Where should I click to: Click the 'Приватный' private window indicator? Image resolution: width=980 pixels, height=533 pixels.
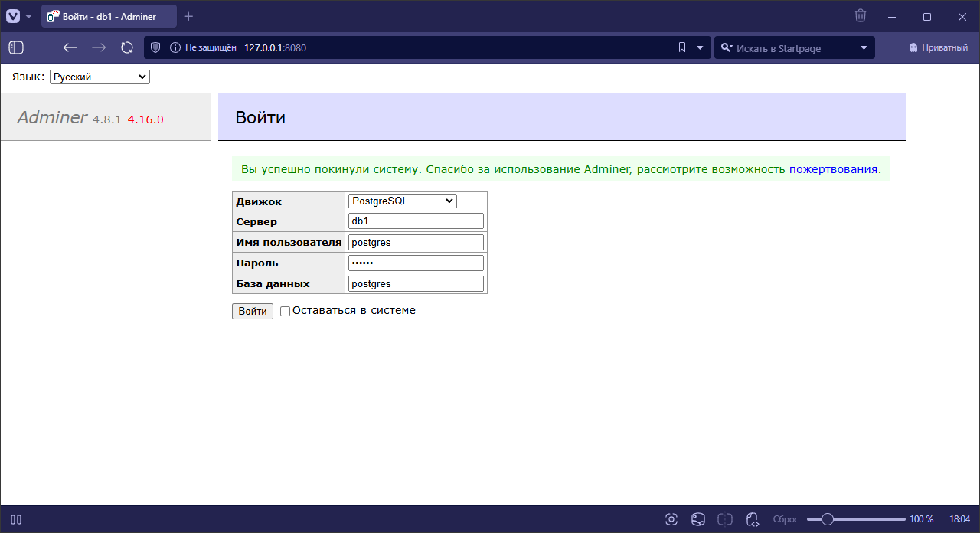point(939,47)
